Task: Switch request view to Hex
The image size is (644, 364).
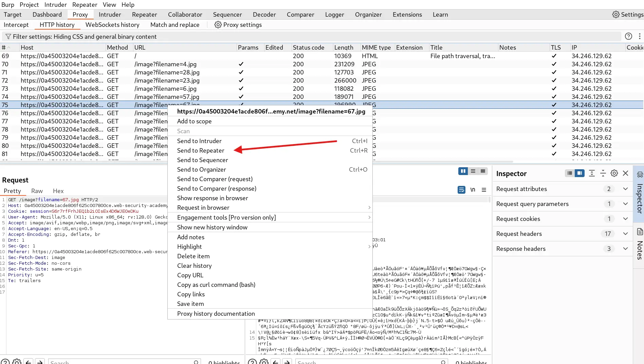Action: point(58,191)
